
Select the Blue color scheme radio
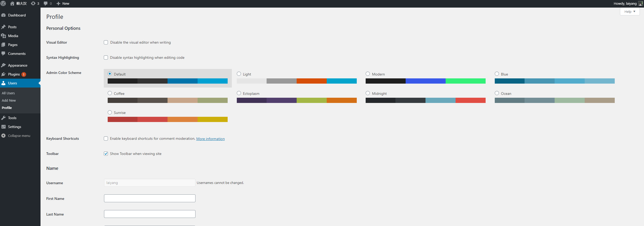[x=497, y=74]
